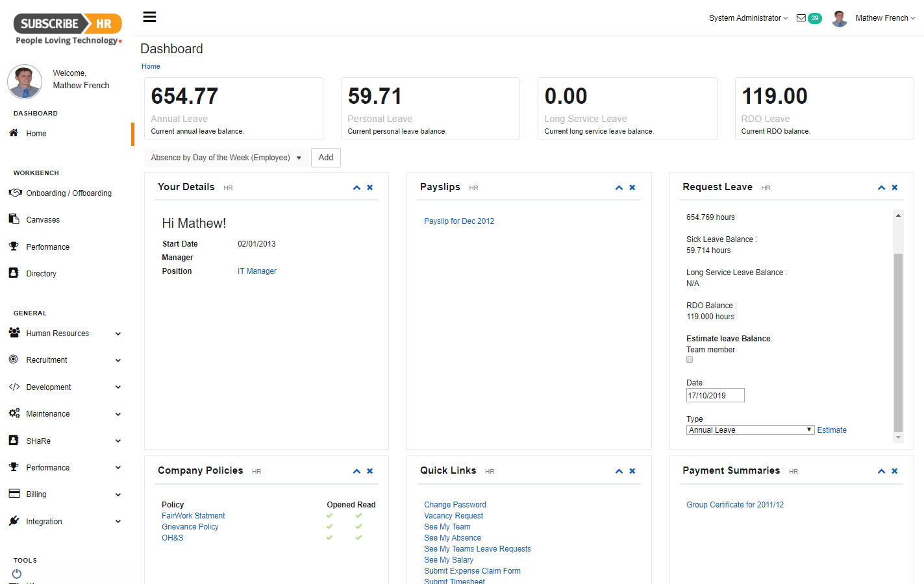Open Payslip for Dec 2012
Viewport: 924px width, 584px height.
pos(458,221)
